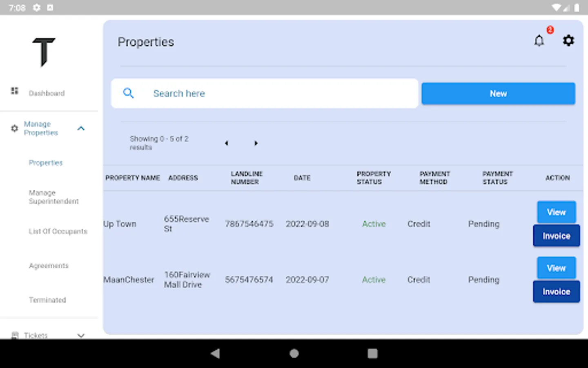Viewport: 588px width, 368px height.
Task: Click the Payment Method column header
Action: (x=434, y=178)
